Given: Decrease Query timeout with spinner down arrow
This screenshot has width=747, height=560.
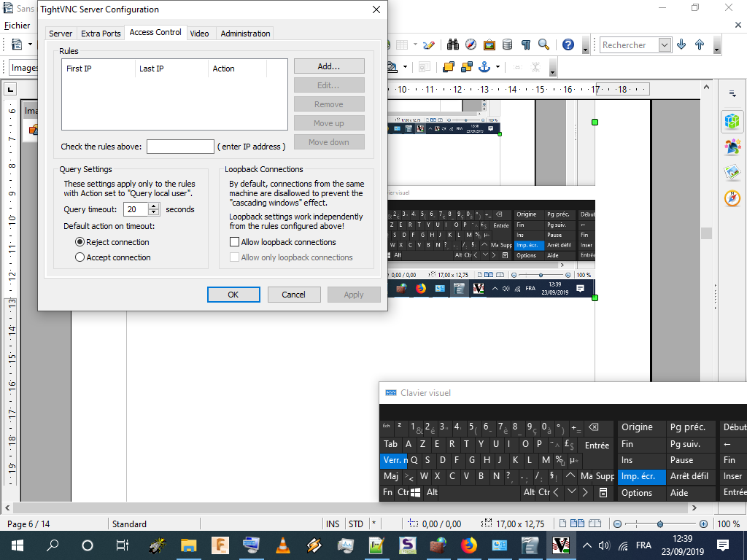Looking at the screenshot, I should click(153, 212).
